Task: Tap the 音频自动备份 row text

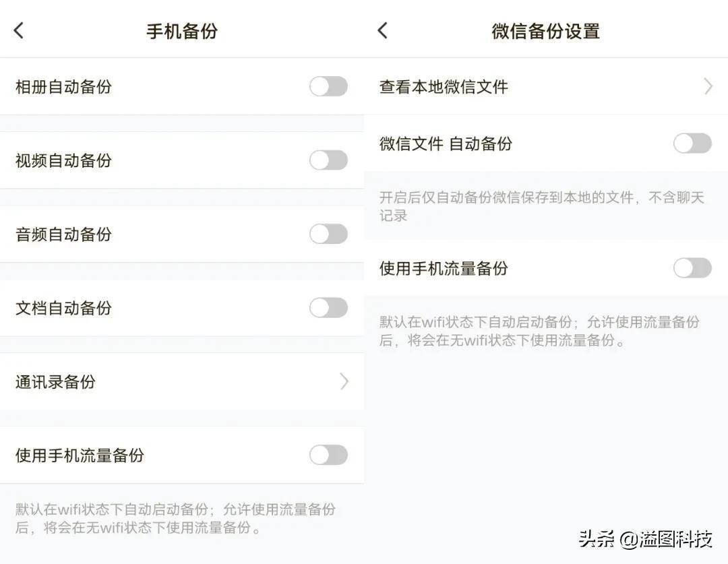Action: coord(63,234)
